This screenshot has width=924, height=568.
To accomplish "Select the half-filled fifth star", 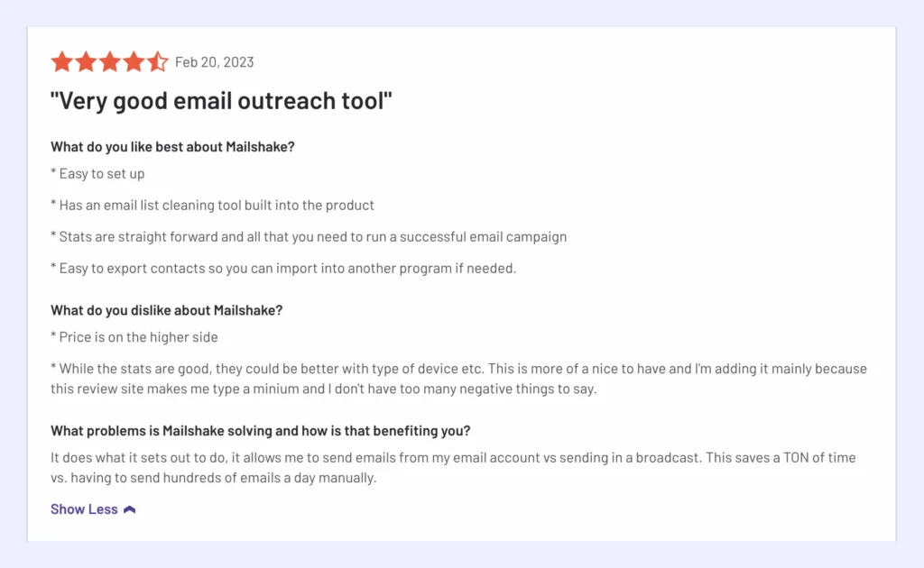I will 159,61.
